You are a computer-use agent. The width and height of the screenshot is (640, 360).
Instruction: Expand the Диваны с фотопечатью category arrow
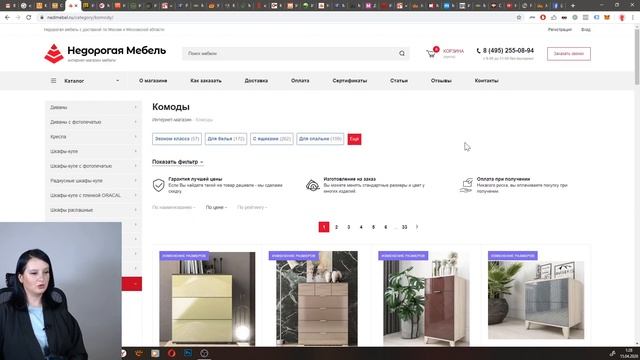point(136,122)
